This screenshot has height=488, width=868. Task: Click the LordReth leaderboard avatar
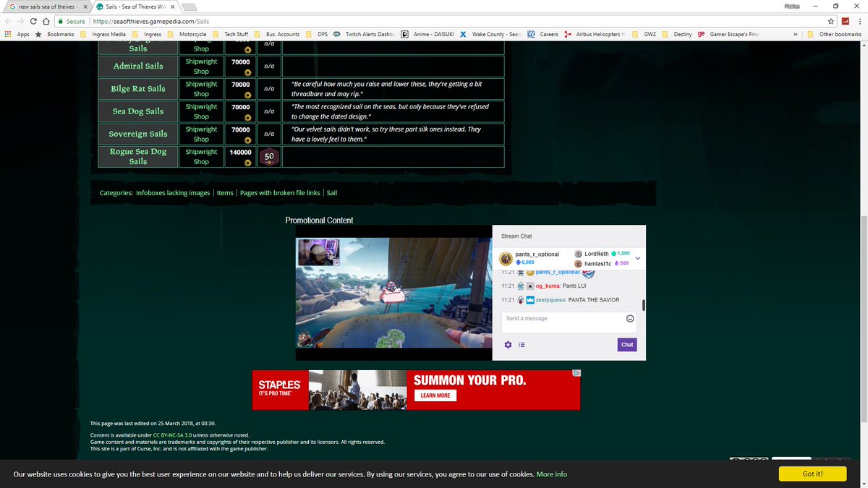point(578,254)
